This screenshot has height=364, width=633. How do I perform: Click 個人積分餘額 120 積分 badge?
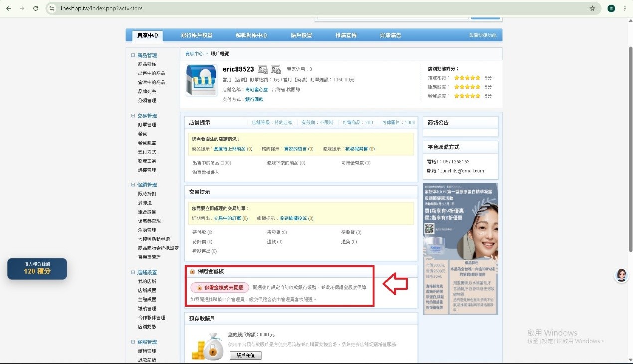37,268
